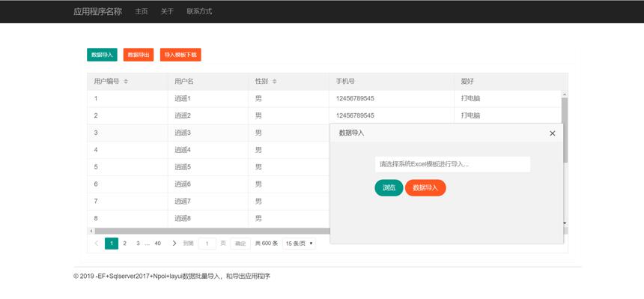Click the 导入模板下载 button

pyautogui.click(x=180, y=55)
